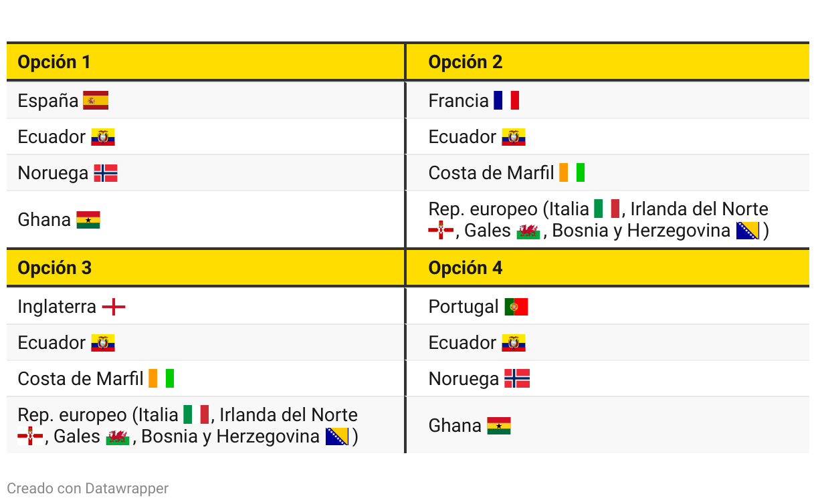This screenshot has height=504, width=816.
Task: Click the France flag icon
Action: (506, 101)
